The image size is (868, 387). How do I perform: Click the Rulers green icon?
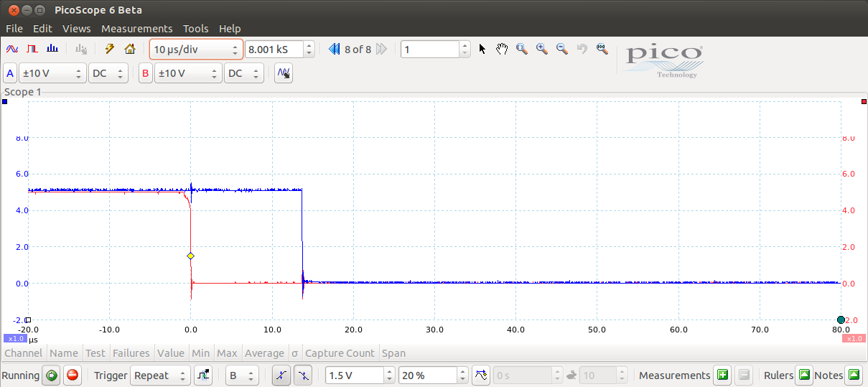(x=805, y=375)
